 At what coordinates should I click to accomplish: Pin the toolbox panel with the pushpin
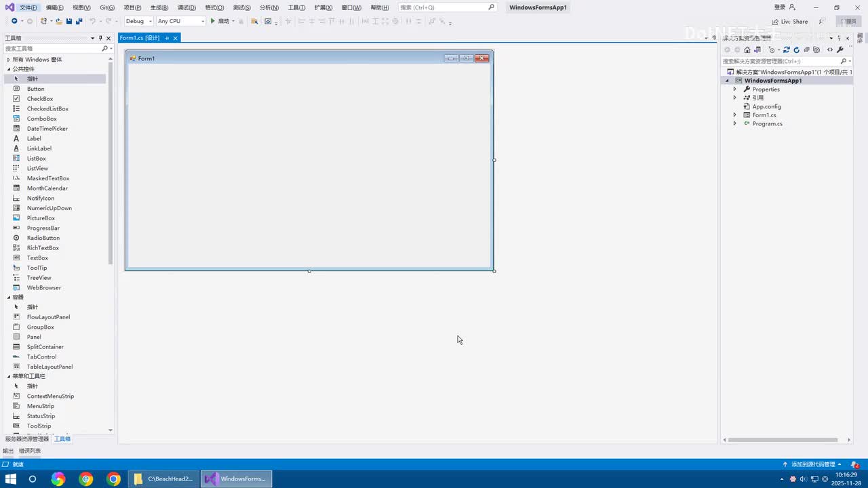click(100, 39)
